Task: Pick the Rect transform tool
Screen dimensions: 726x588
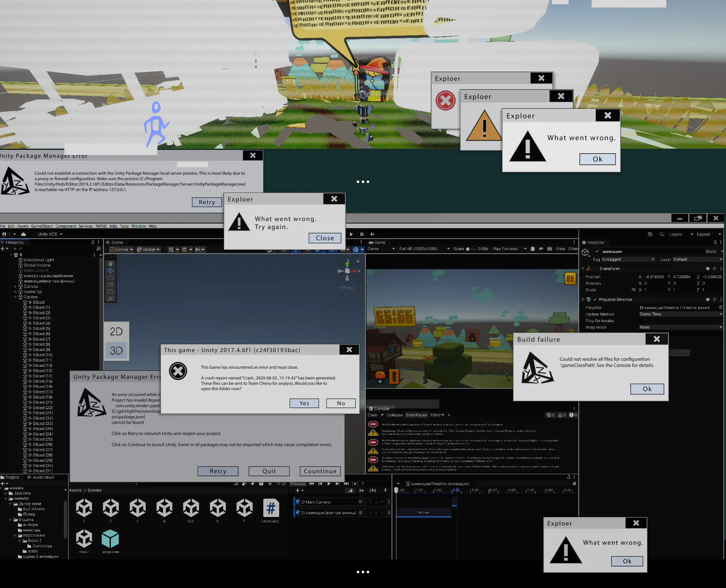Action: [x=110, y=292]
